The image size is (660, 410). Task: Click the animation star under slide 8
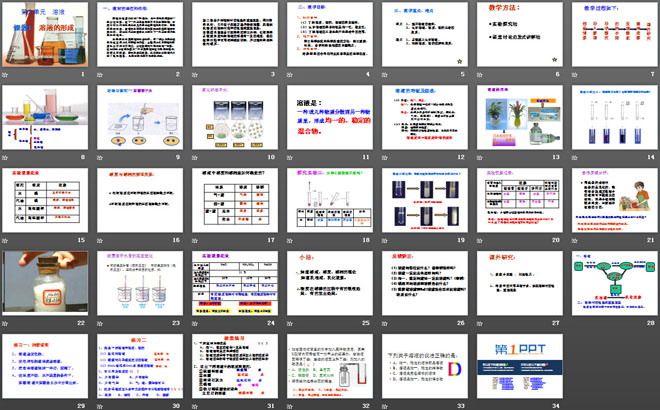pyautogui.click(x=5, y=157)
